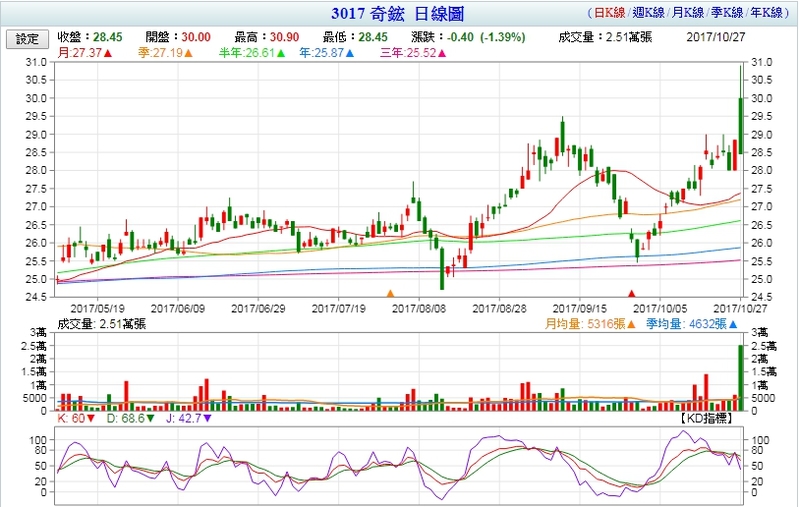
Task: Click the 半年:26.61 moving average label
Action: 247,53
